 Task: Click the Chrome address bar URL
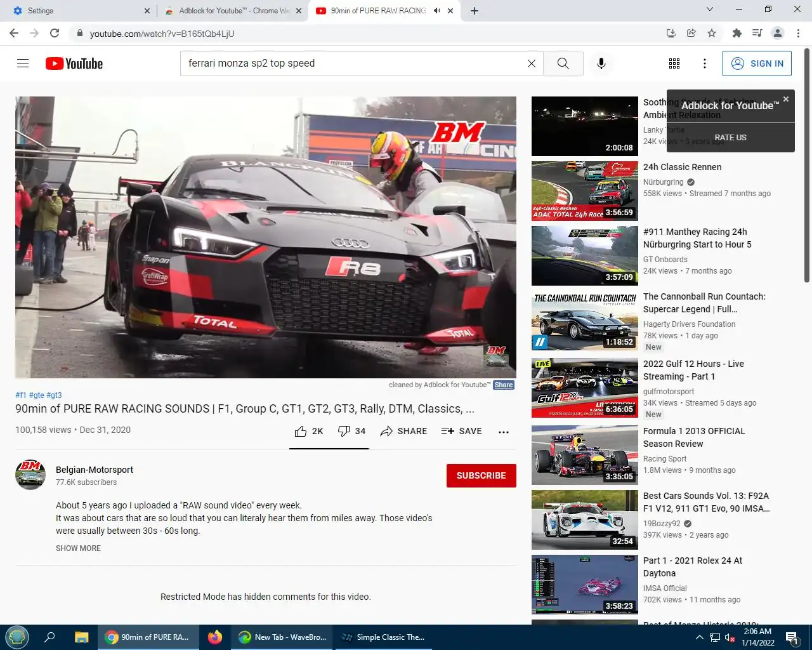click(162, 33)
